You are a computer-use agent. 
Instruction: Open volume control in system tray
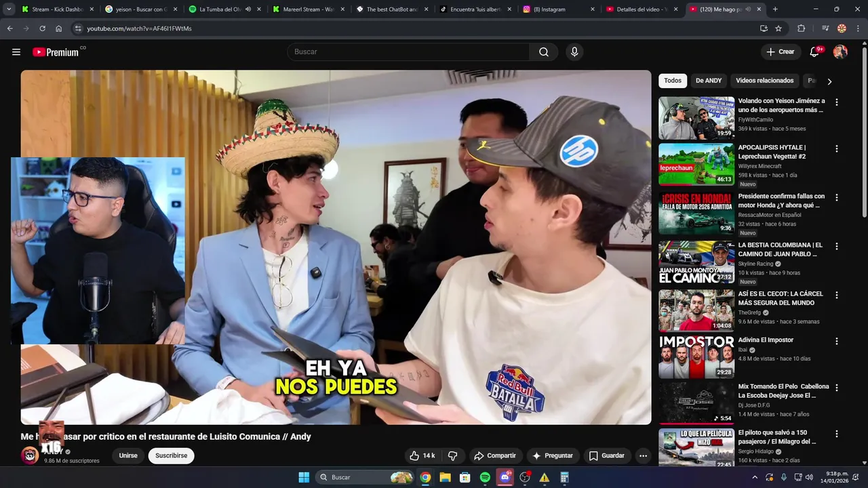pyautogui.click(x=809, y=477)
